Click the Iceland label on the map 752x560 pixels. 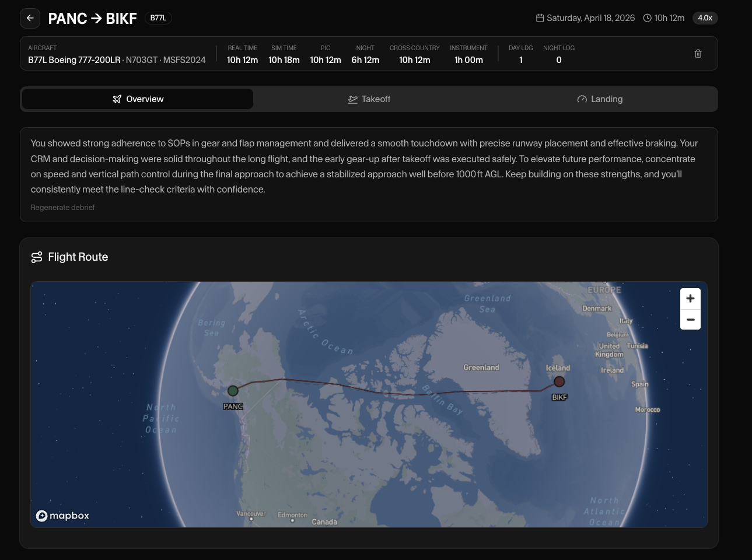[558, 368]
